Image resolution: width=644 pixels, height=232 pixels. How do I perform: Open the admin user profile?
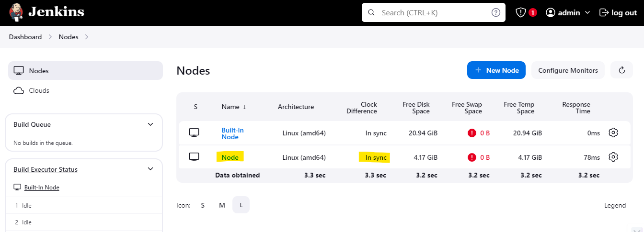click(568, 13)
